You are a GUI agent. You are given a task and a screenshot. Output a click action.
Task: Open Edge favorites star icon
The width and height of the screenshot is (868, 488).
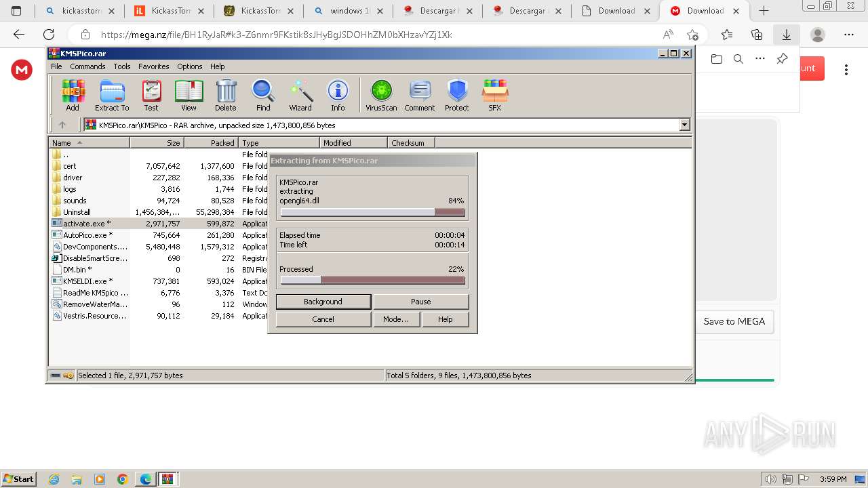click(727, 35)
